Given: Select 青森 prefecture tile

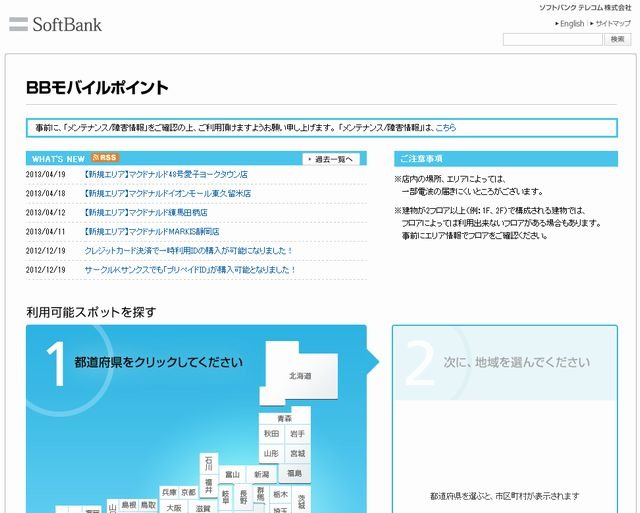Looking at the screenshot, I should [x=284, y=418].
